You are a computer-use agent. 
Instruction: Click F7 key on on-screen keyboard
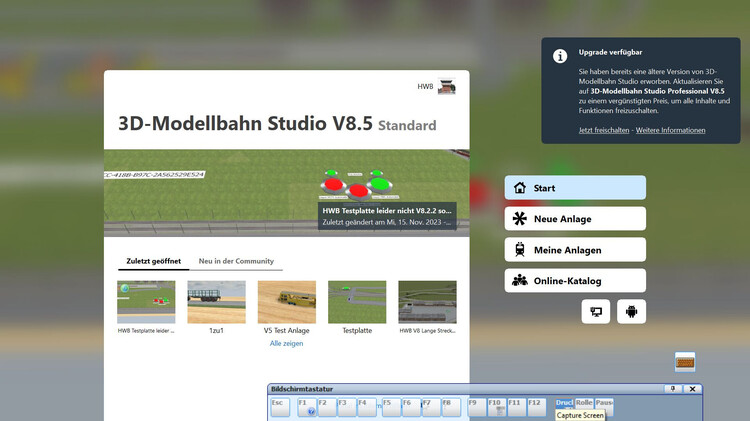431,407
